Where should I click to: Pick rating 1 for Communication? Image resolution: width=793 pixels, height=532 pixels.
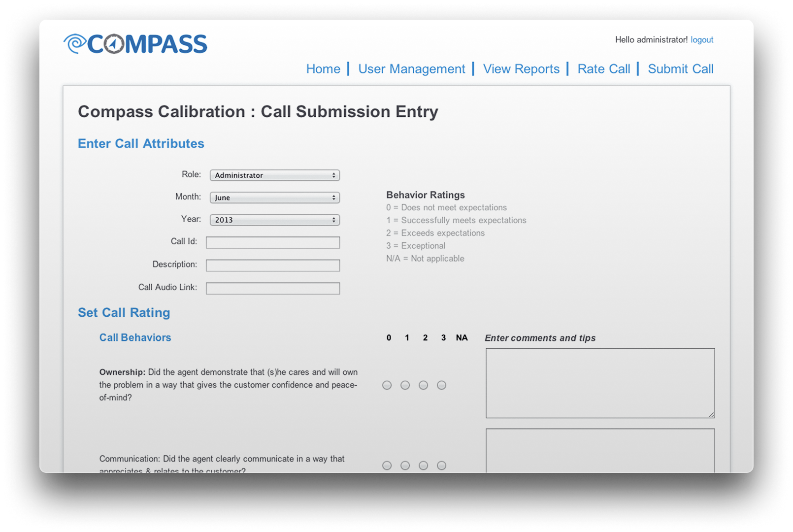pos(405,465)
